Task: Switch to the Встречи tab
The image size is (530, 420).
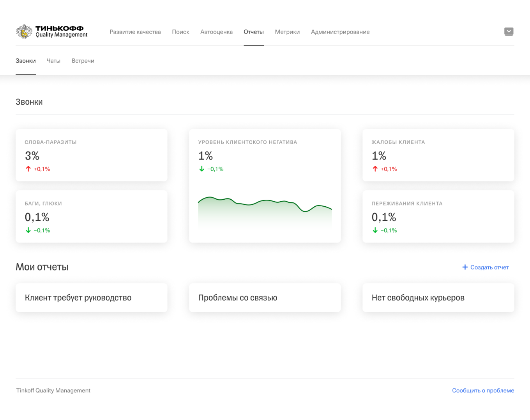Action: (83, 61)
